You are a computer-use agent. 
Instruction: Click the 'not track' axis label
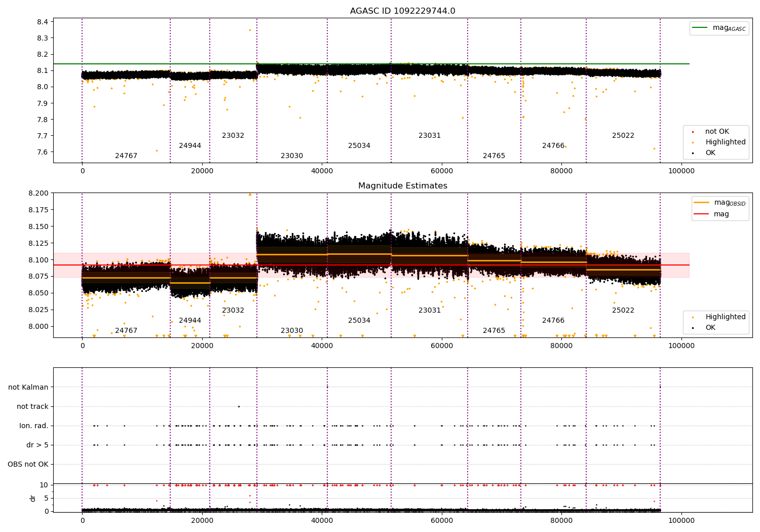point(32,406)
